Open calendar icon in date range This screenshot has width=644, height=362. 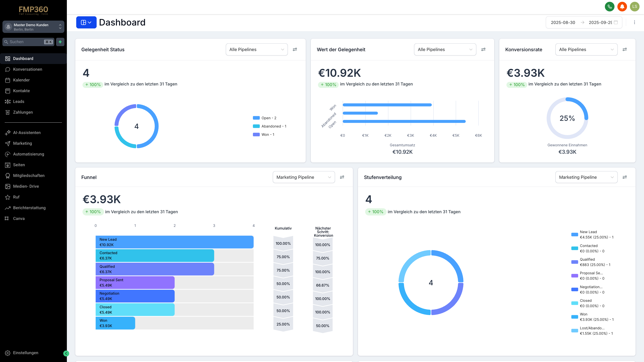click(616, 23)
